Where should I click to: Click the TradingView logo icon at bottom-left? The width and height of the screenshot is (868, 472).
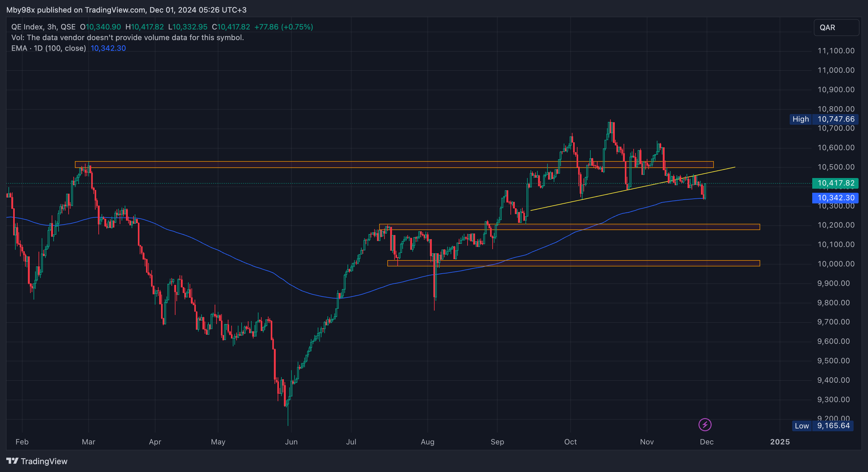point(13,460)
